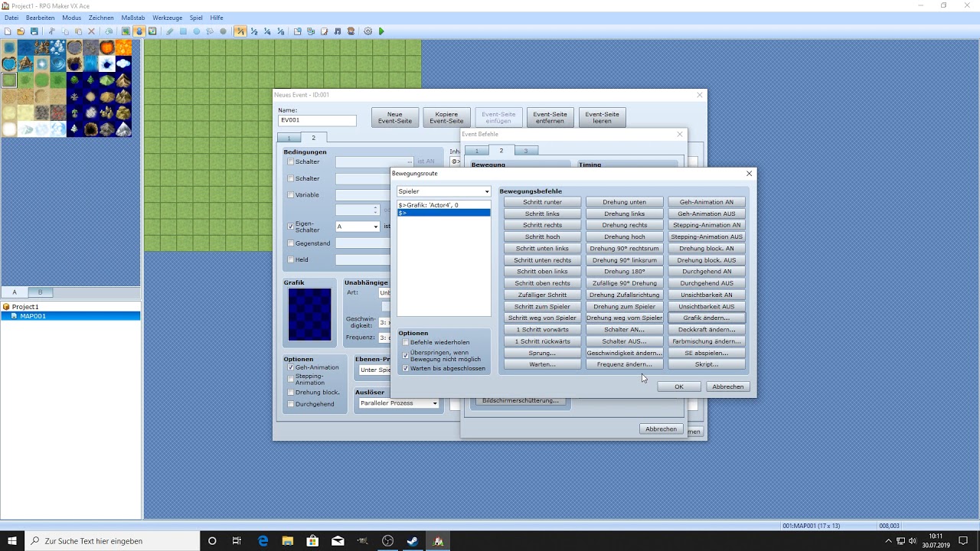Switch to event page tab 1
This screenshot has width=980, height=551.
tap(289, 138)
